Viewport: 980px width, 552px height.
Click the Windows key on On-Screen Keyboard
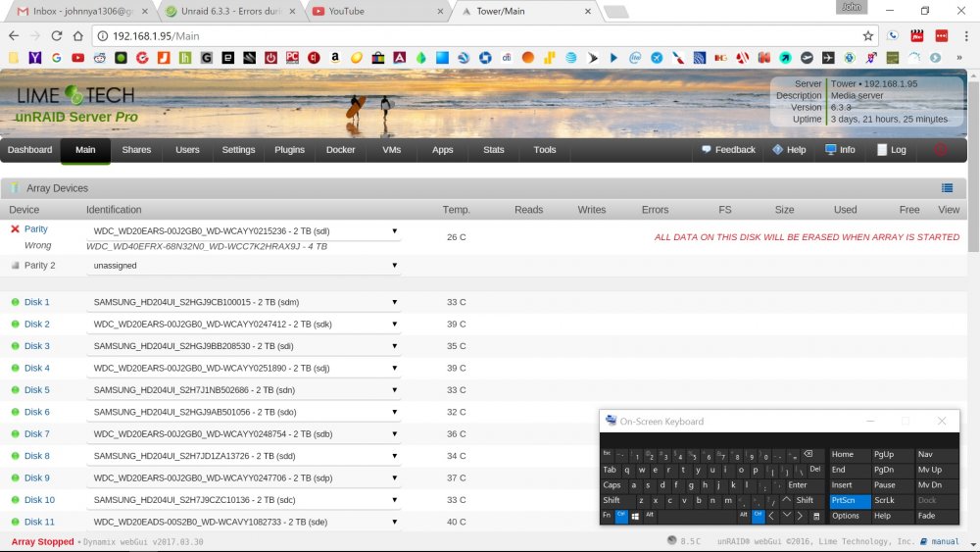635,516
